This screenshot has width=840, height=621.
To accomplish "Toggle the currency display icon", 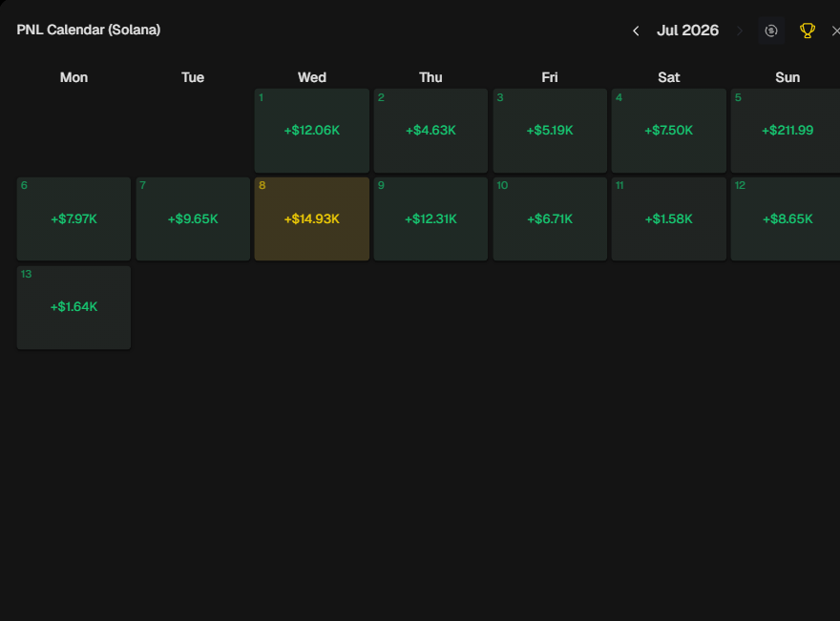I will [x=771, y=31].
